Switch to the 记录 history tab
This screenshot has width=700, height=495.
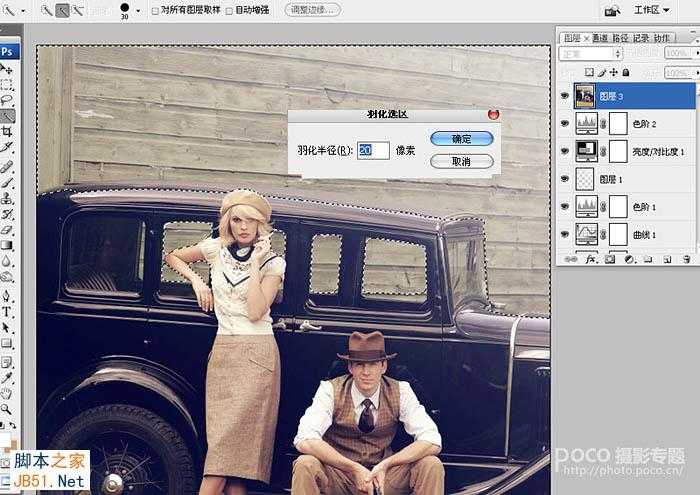[x=641, y=38]
